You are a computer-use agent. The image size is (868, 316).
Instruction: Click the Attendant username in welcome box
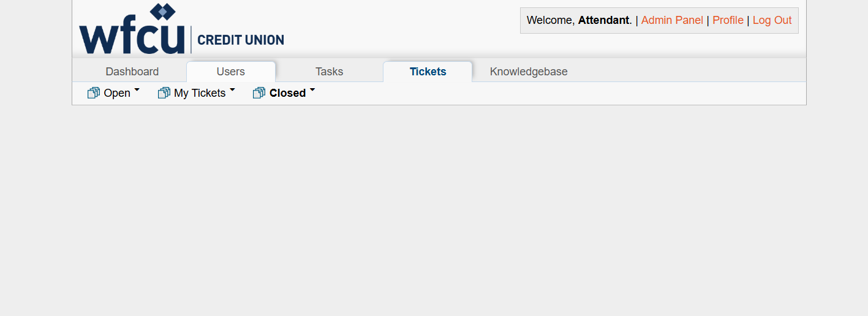(x=603, y=20)
